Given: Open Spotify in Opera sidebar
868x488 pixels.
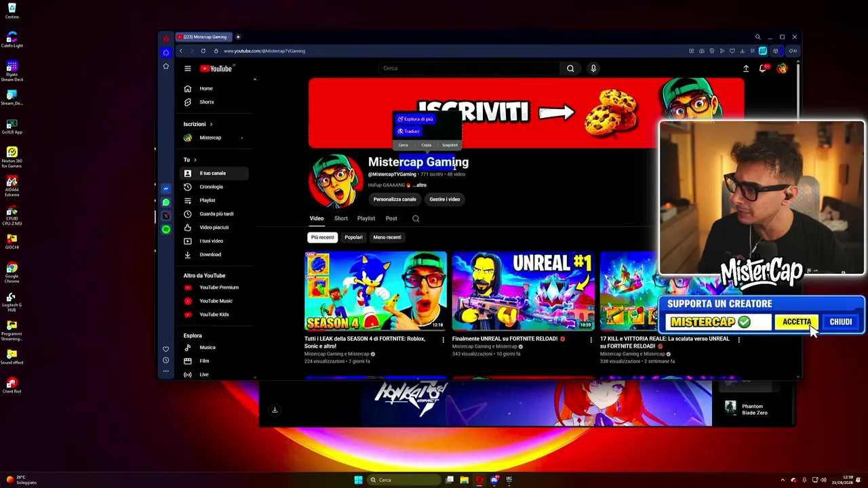Looking at the screenshot, I should tap(166, 230).
